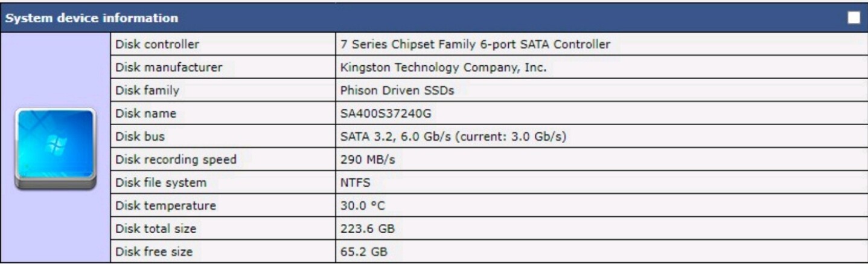This screenshot has height=264, width=868.
Task: Click the SA400S37240G disk name value
Action: pyautogui.click(x=386, y=114)
